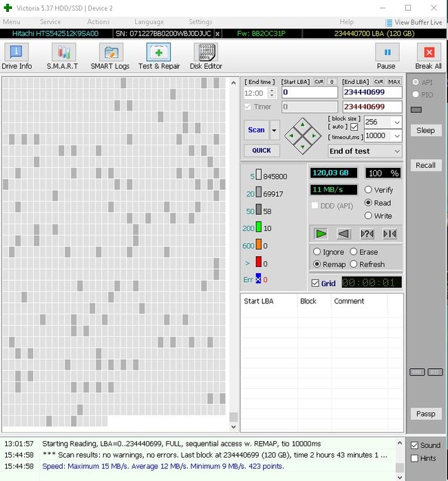Click the Scan button
Screen dimensions: 448x481
coord(257,130)
